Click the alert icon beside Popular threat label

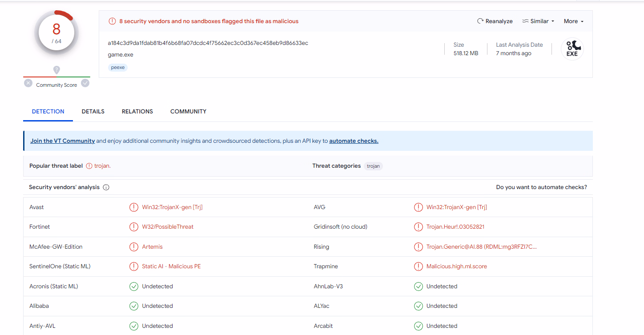pos(89,166)
